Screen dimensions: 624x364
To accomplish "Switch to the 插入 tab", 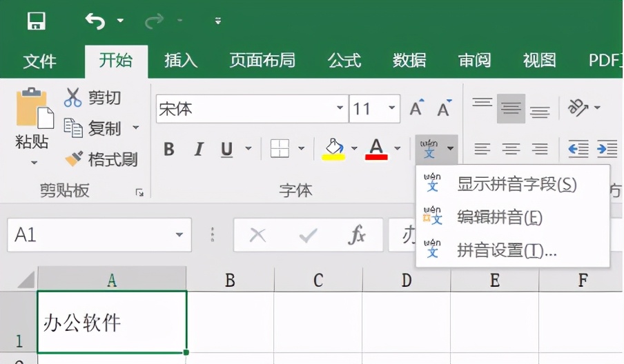I will (x=181, y=61).
